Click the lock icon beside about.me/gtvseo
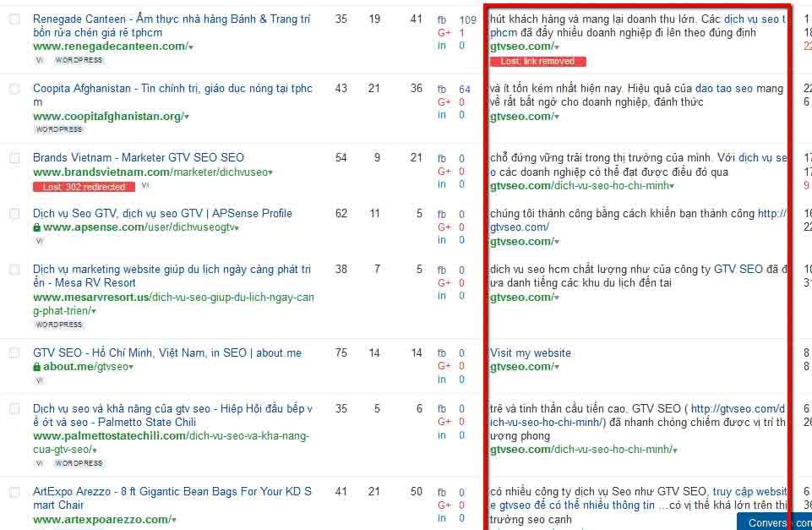 pos(36,367)
